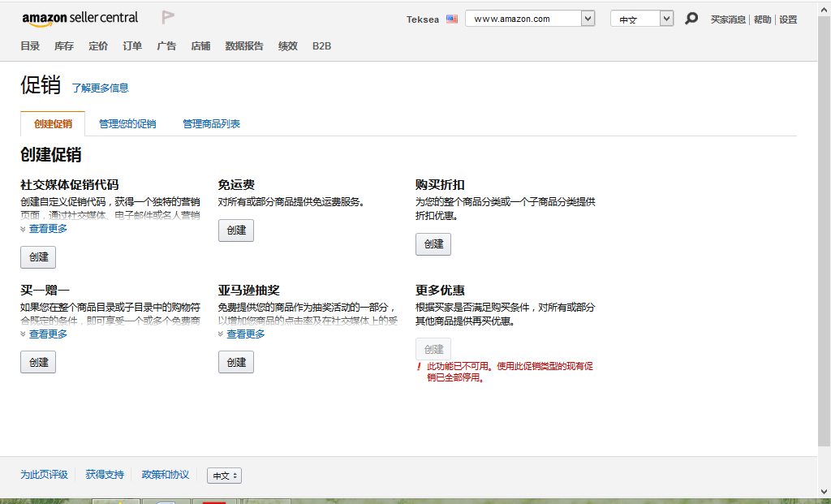This screenshot has width=831, height=504.
Task: Click the 买一赠一 heading
Action: click(45, 291)
